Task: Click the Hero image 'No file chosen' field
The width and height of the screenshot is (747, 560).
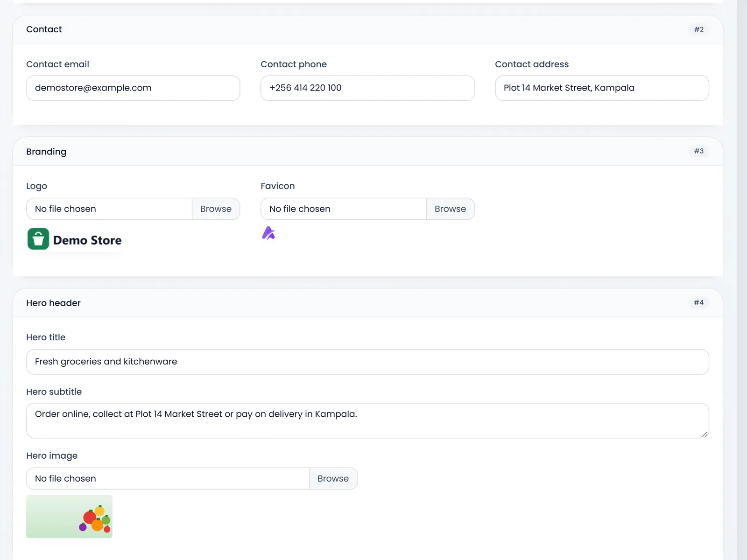Action: pyautogui.click(x=168, y=479)
